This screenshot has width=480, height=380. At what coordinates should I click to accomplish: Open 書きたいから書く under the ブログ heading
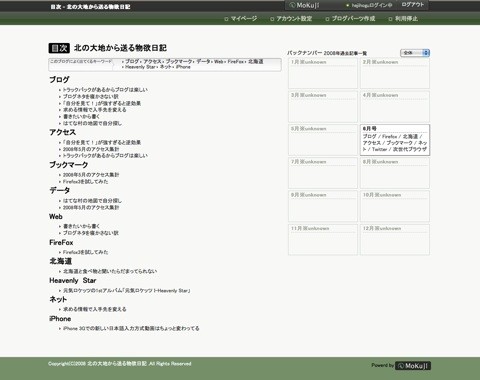tap(81, 117)
